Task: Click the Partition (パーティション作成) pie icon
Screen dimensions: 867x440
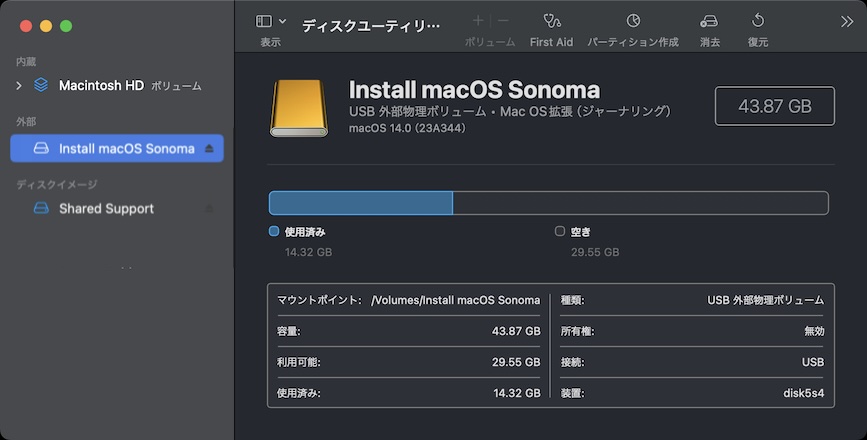Action: tap(633, 21)
